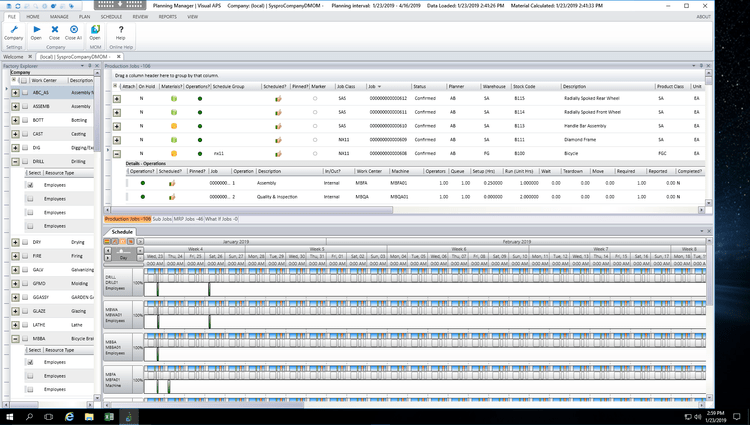This screenshot has height=425, width=750.
Task: Click the Close X icon in ribbon
Action: pos(55,30)
